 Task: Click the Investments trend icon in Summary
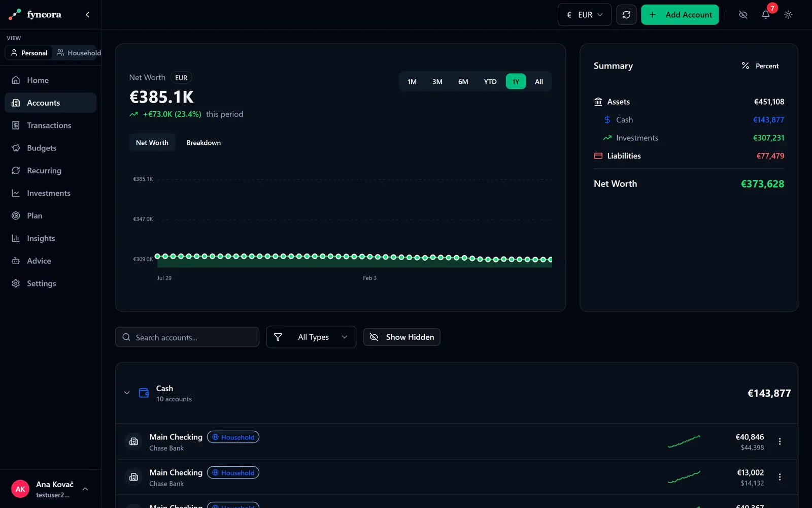(x=607, y=138)
